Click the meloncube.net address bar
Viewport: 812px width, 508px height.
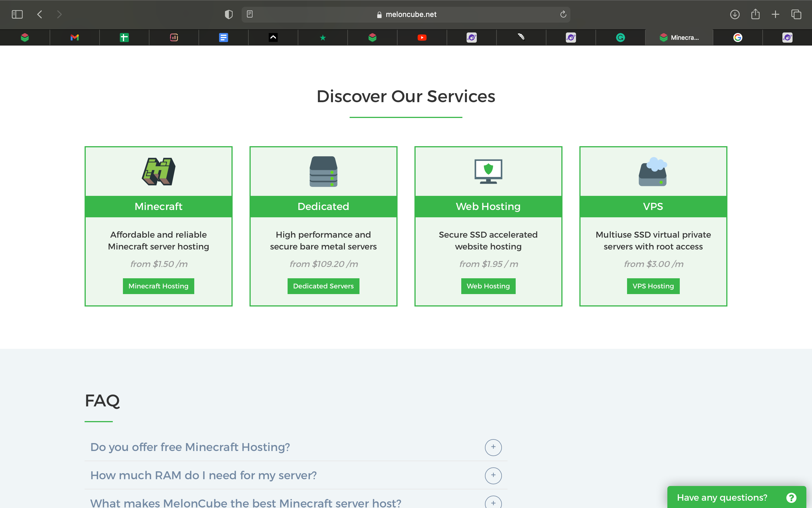(x=406, y=14)
